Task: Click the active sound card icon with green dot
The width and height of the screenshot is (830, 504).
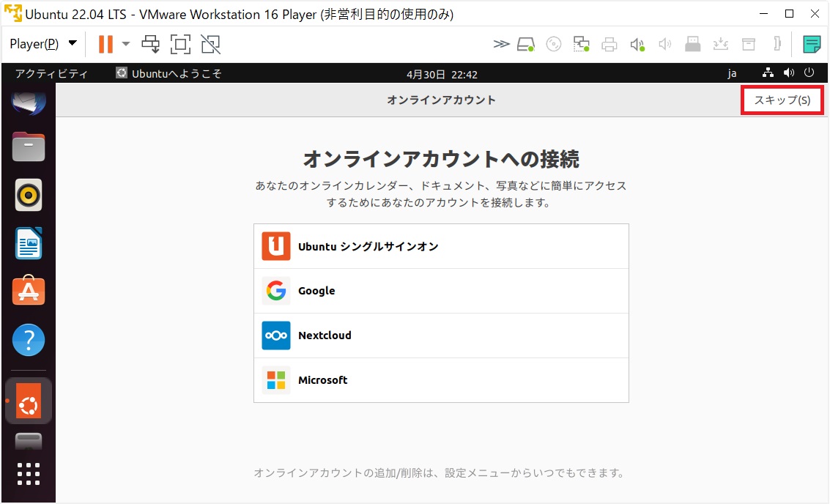Action: coord(637,45)
